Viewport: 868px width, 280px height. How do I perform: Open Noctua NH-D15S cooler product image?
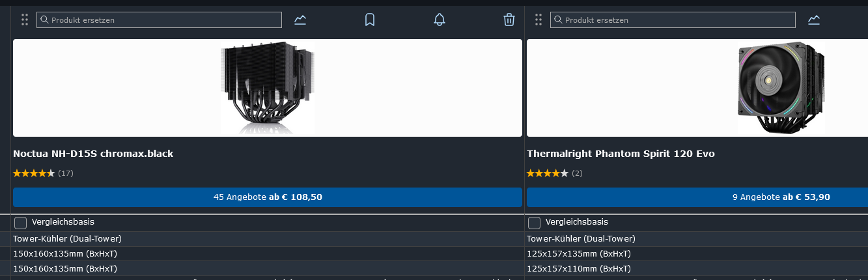[268, 88]
